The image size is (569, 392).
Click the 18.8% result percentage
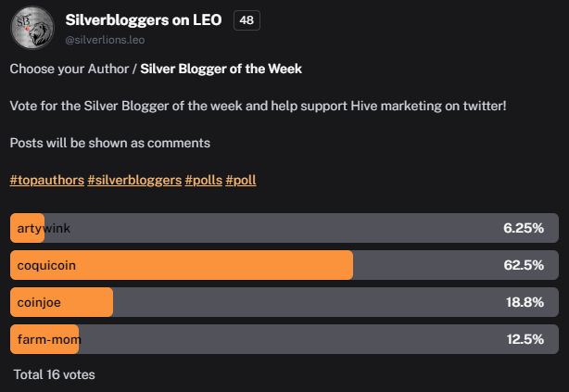pyautogui.click(x=525, y=302)
